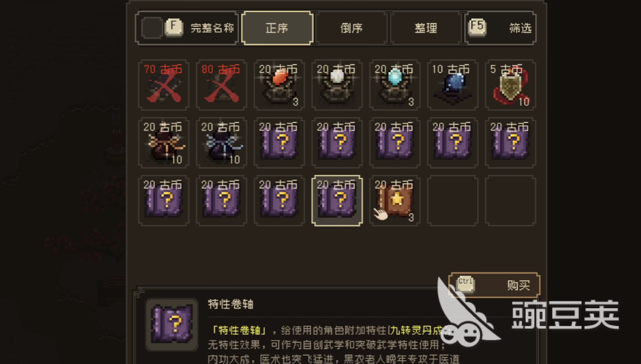Pick the cyan diamond gem item

(395, 85)
